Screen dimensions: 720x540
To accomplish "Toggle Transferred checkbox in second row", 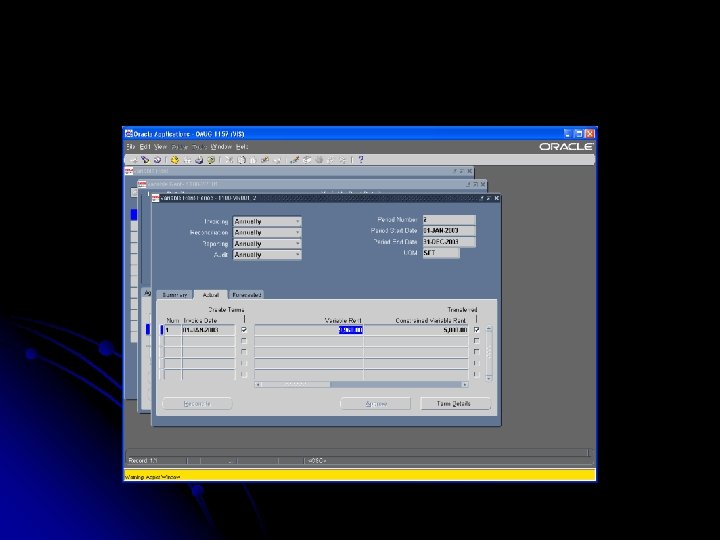I will (477, 341).
